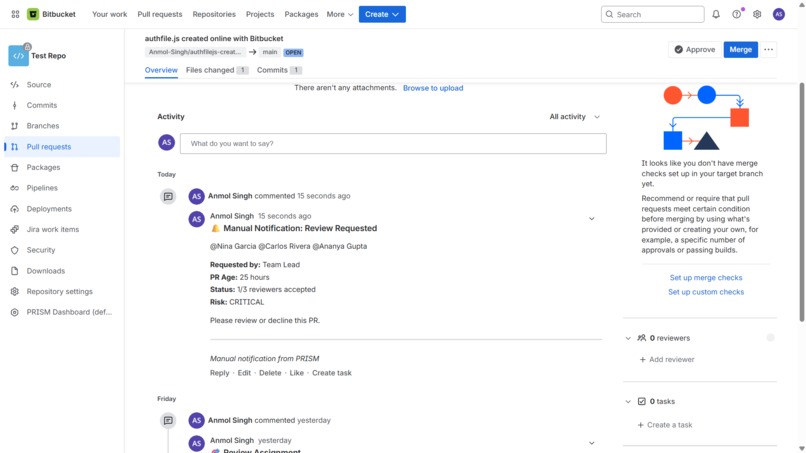This screenshot has width=806, height=453.
Task: Click the mention @Carlos Rivera
Action: tap(284, 246)
